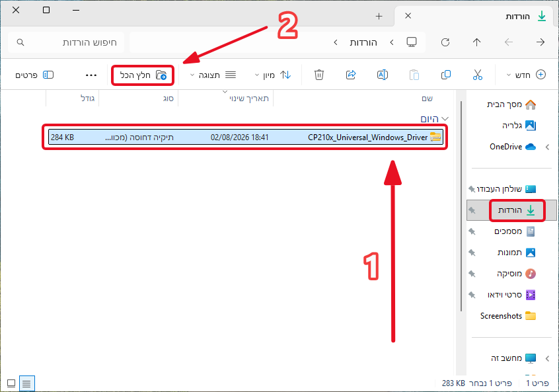Expand the OneDrive tree chevron
Viewport: 559px width, 392px height.
(547, 147)
